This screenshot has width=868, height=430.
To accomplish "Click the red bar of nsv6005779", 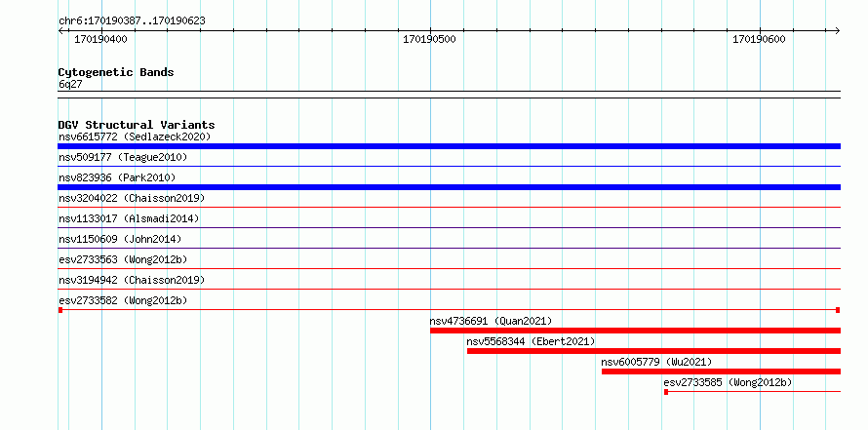I will (721, 371).
